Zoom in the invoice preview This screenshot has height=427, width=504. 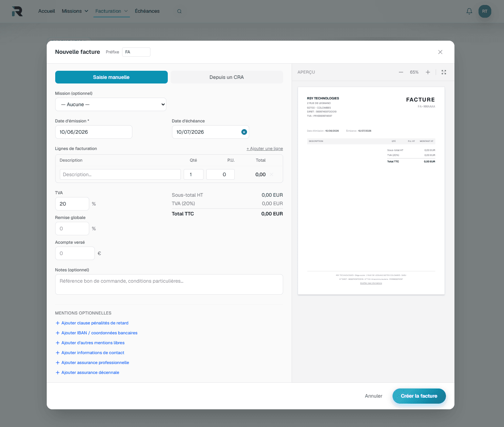(428, 72)
